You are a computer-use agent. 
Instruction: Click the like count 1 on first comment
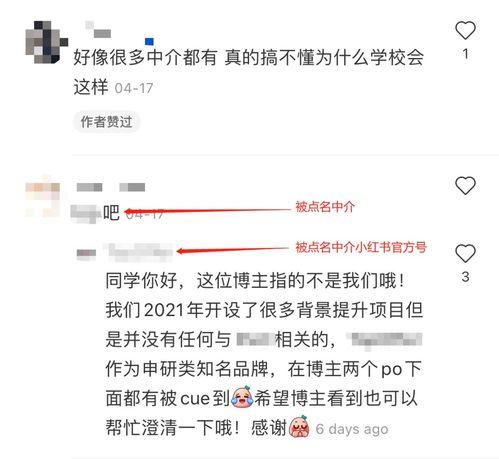(465, 54)
